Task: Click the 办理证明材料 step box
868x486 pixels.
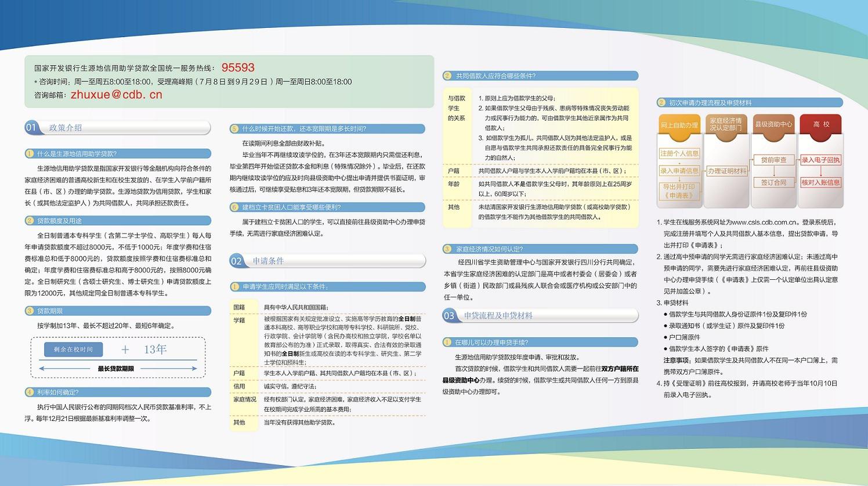Action: [x=726, y=171]
